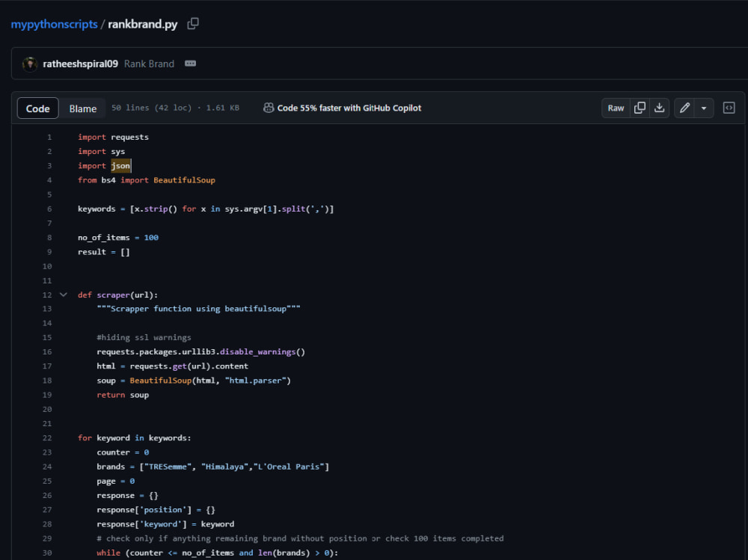The image size is (748, 560).
Task: Click the highlighted json word on line 3
Action: (x=120, y=166)
